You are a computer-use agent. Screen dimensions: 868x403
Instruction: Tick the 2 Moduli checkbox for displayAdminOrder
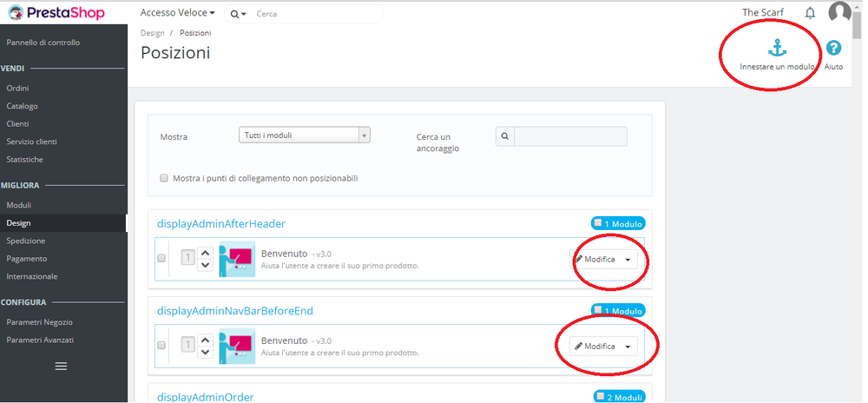602,396
